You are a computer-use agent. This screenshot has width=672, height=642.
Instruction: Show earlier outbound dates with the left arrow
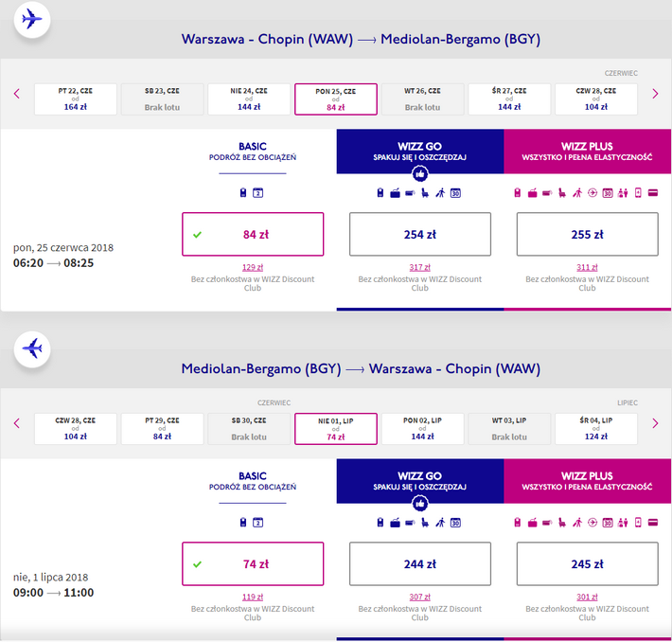coord(17,94)
